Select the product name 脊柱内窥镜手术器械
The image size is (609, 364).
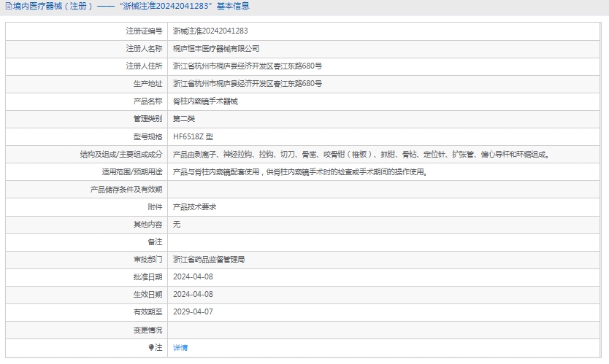point(205,101)
